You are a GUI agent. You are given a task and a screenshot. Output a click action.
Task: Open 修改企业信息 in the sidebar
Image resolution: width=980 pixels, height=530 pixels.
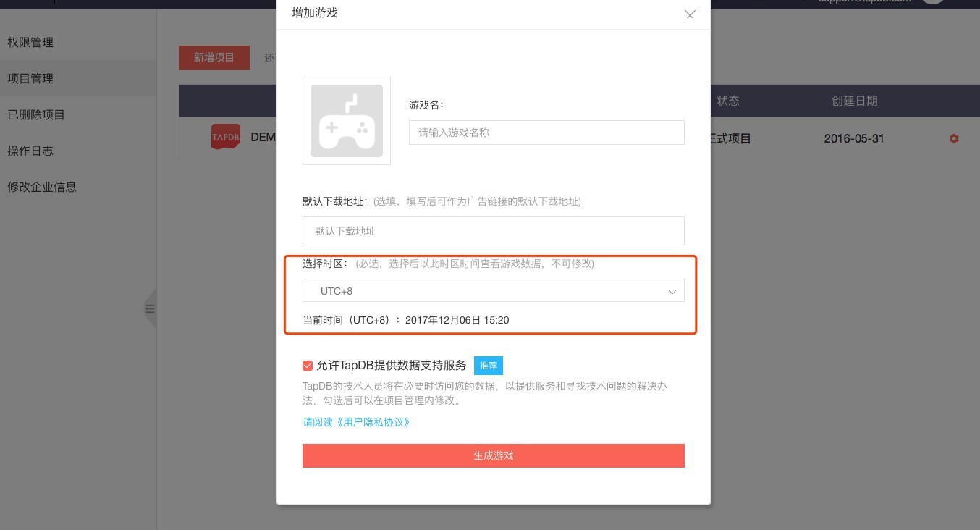(x=42, y=188)
